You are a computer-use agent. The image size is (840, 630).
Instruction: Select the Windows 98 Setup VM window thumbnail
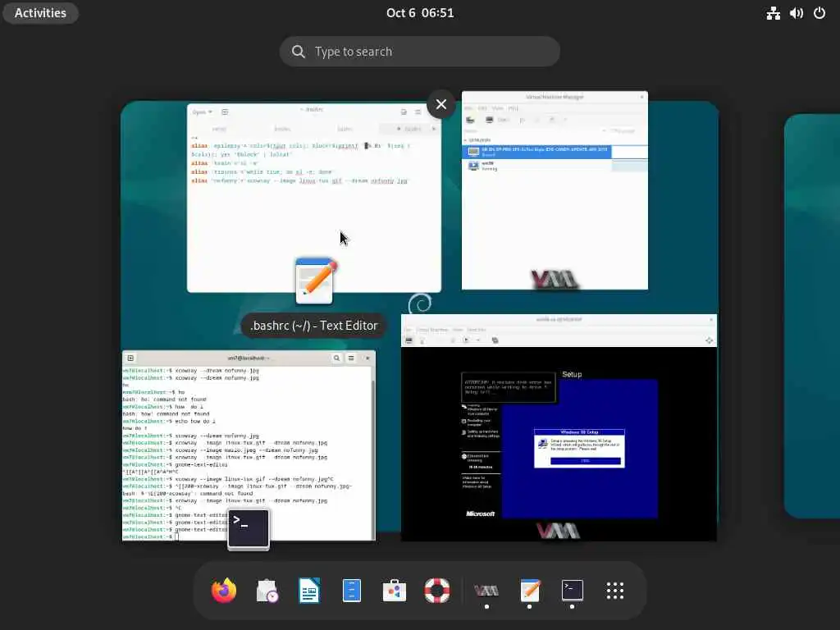pyautogui.click(x=559, y=427)
